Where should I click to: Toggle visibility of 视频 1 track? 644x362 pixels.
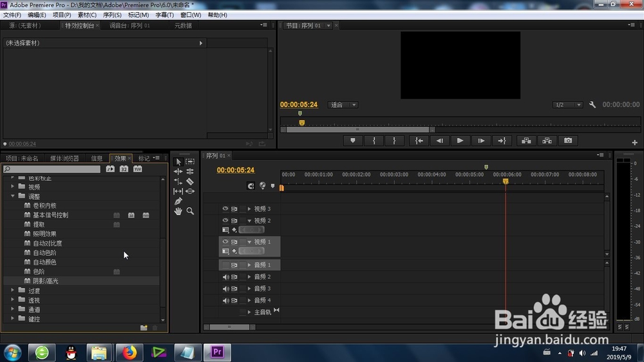coord(225,242)
